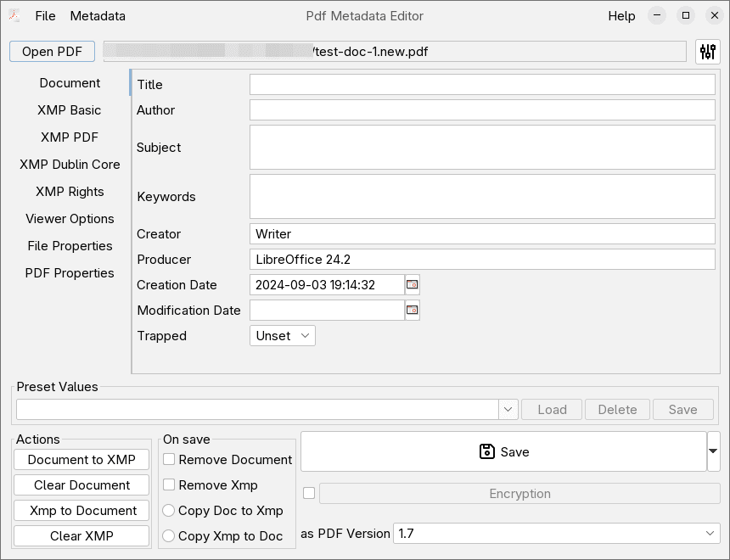Toggle the Encryption checkbox

[x=309, y=493]
